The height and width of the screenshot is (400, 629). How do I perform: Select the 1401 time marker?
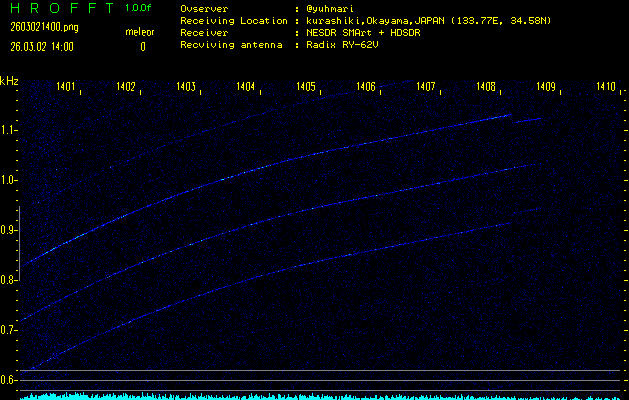tap(67, 88)
